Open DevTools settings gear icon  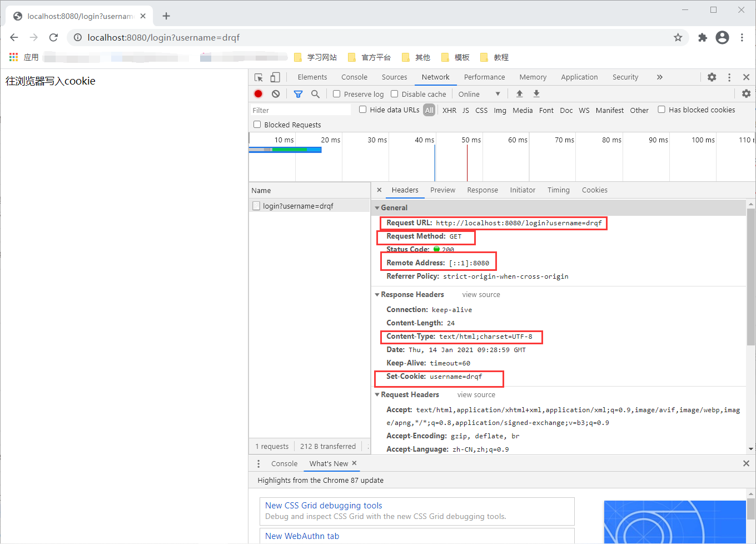[712, 77]
